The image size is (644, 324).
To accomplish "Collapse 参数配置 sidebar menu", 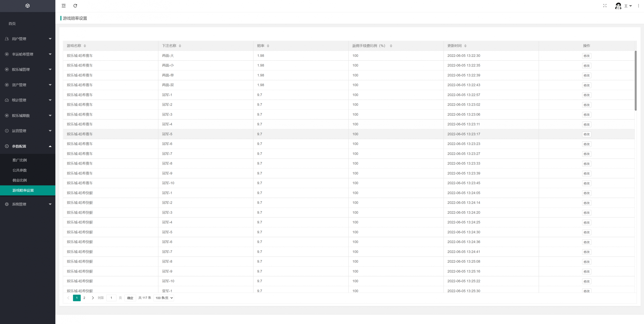I will (27, 146).
